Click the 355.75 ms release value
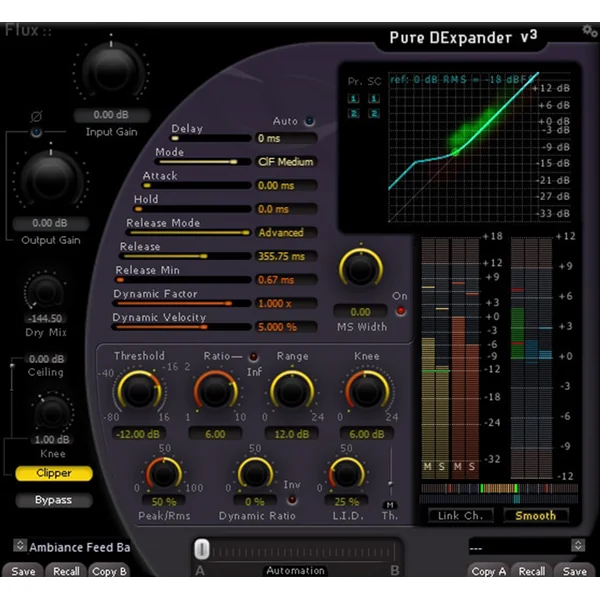 tap(286, 256)
